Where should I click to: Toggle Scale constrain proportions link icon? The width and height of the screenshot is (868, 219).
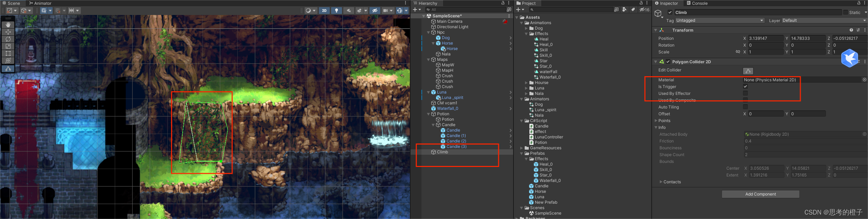click(x=738, y=52)
